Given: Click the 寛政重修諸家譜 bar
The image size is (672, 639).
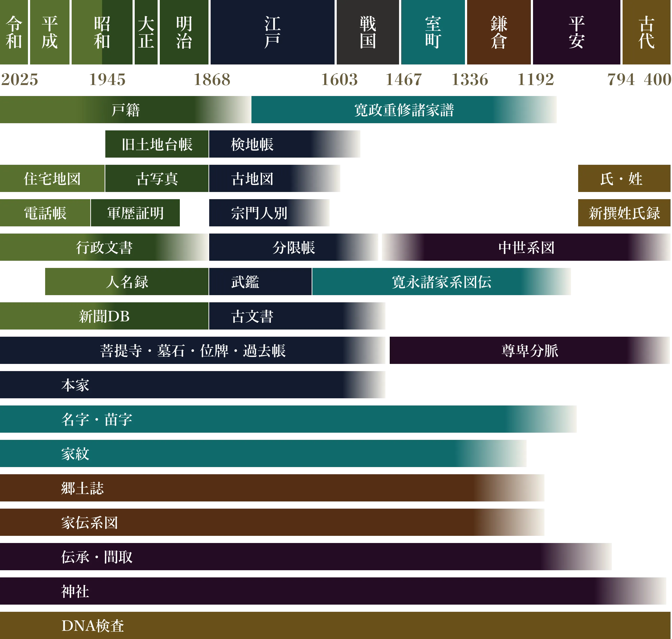Looking at the screenshot, I should point(404,110).
